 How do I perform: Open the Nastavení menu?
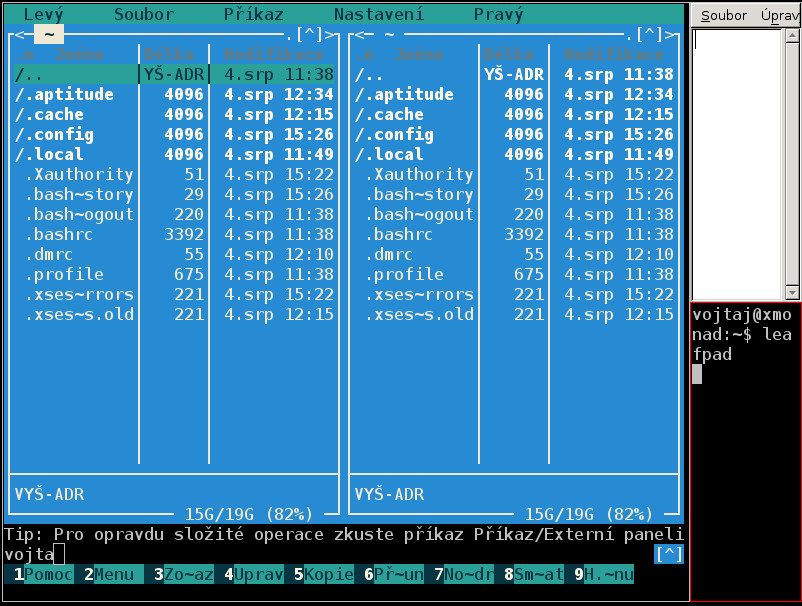pyautogui.click(x=379, y=14)
